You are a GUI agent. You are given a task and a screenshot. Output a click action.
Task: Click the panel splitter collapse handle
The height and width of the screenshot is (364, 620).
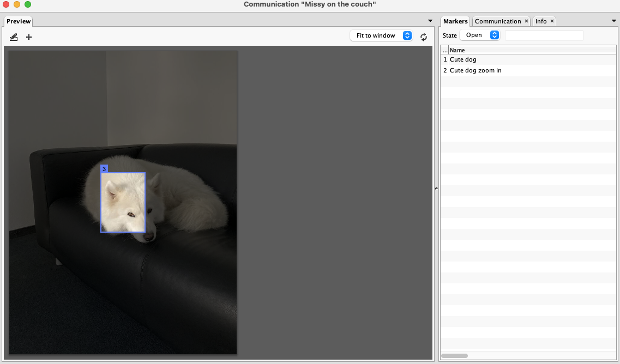[436, 189]
